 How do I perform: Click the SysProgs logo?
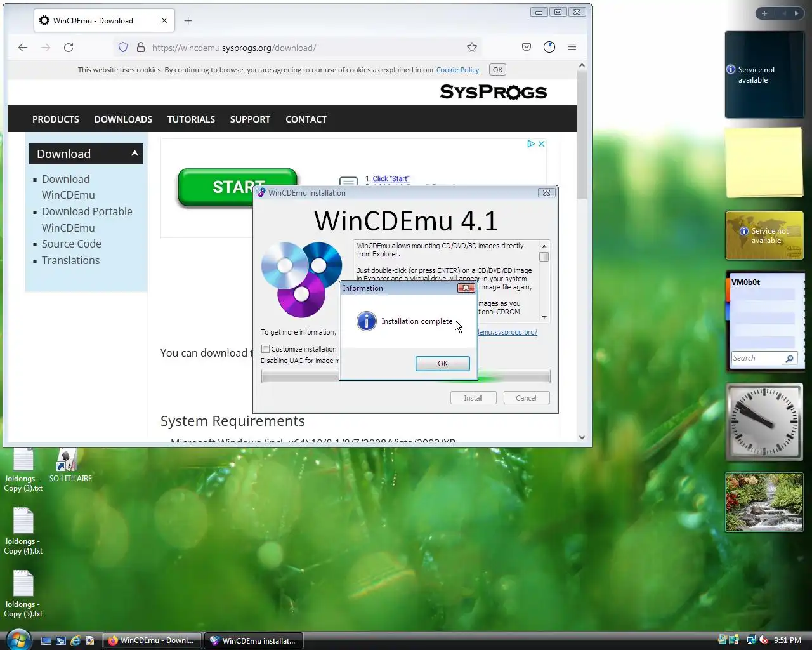click(494, 92)
